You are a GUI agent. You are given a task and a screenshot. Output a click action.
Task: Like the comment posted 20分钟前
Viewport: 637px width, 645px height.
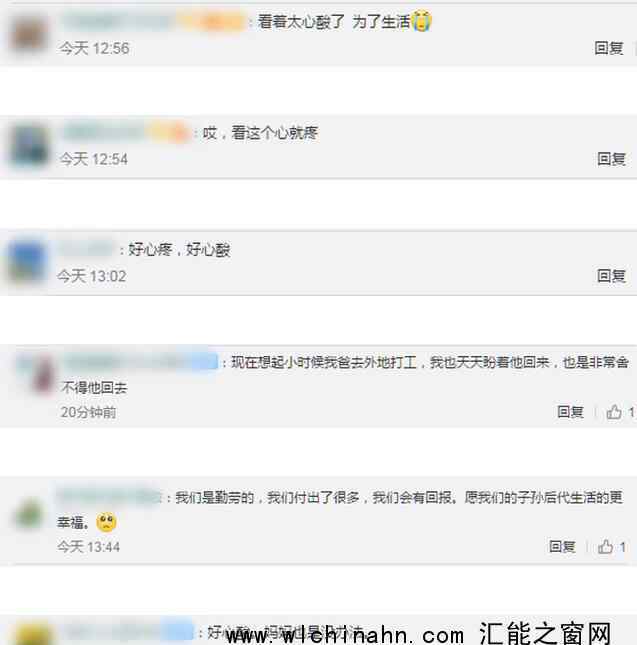click(x=614, y=412)
